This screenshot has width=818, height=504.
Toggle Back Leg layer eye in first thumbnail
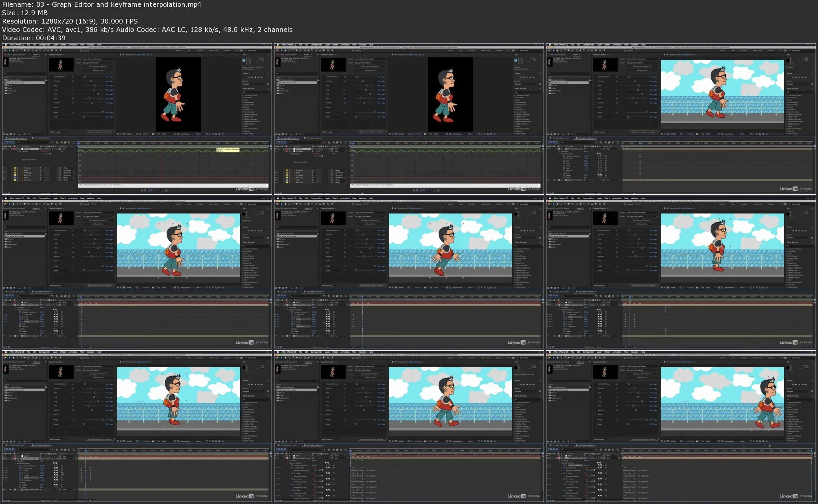click(x=4, y=175)
